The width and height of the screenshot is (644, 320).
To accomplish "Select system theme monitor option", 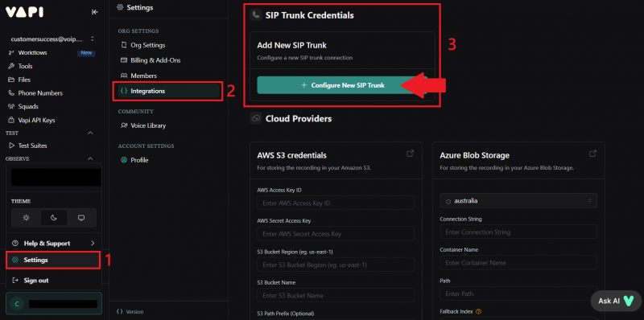I will tap(81, 218).
